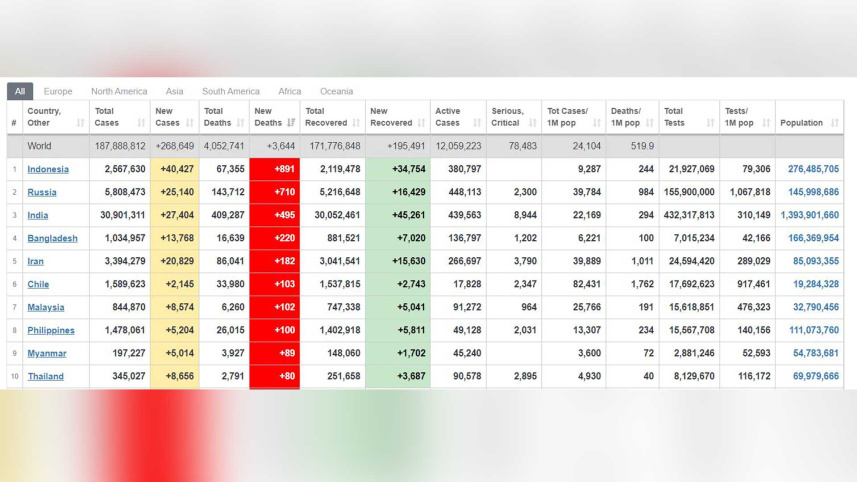Click the Bangladesh country link
857x482 pixels.
click(x=52, y=238)
